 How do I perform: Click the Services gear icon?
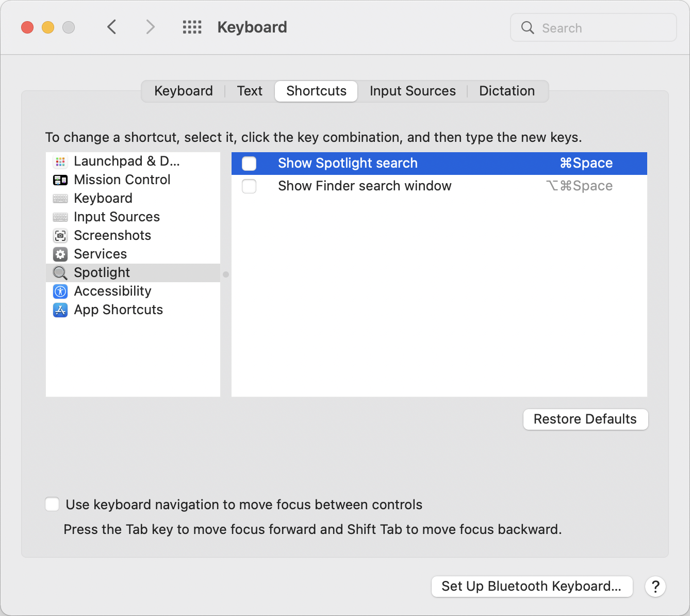pyautogui.click(x=60, y=254)
